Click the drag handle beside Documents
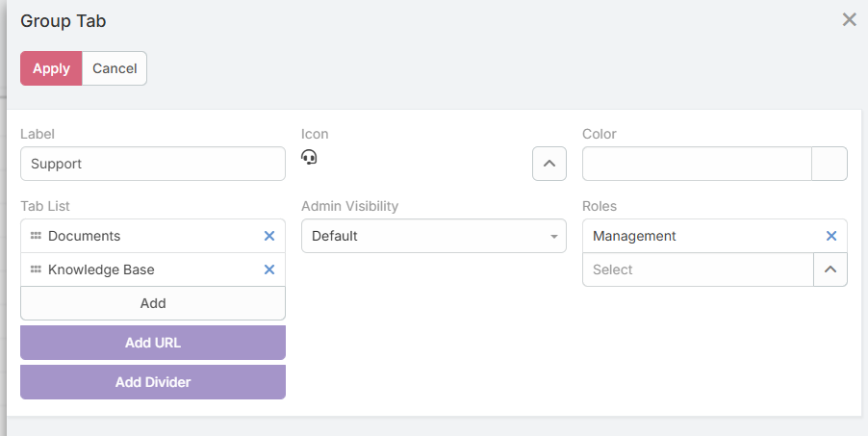This screenshot has width=868, height=436. point(36,236)
